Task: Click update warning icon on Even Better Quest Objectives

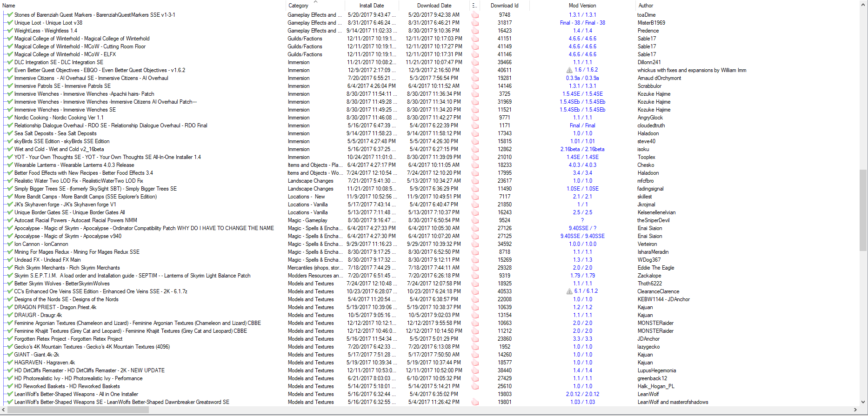Action: pyautogui.click(x=569, y=70)
